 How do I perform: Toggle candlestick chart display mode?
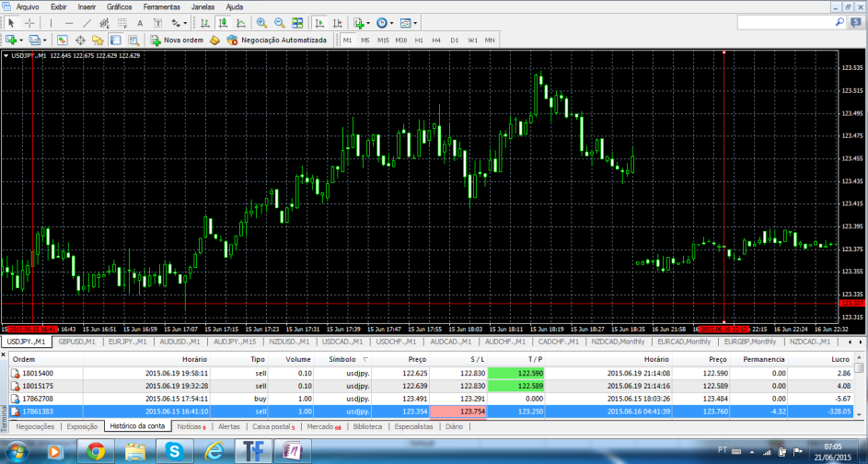pos(221,22)
